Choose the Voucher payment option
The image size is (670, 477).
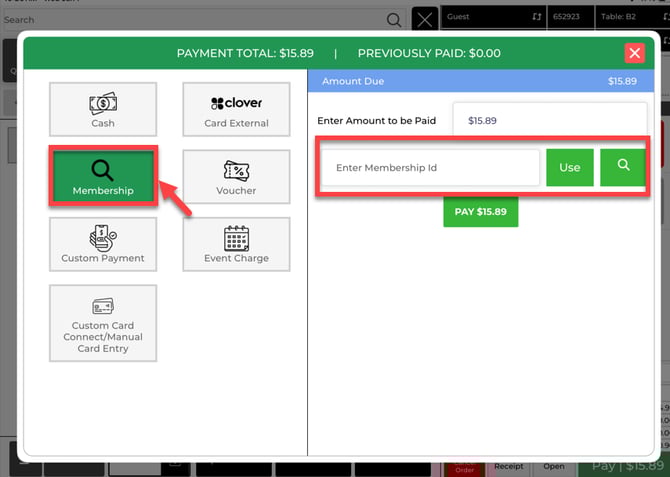[236, 177]
